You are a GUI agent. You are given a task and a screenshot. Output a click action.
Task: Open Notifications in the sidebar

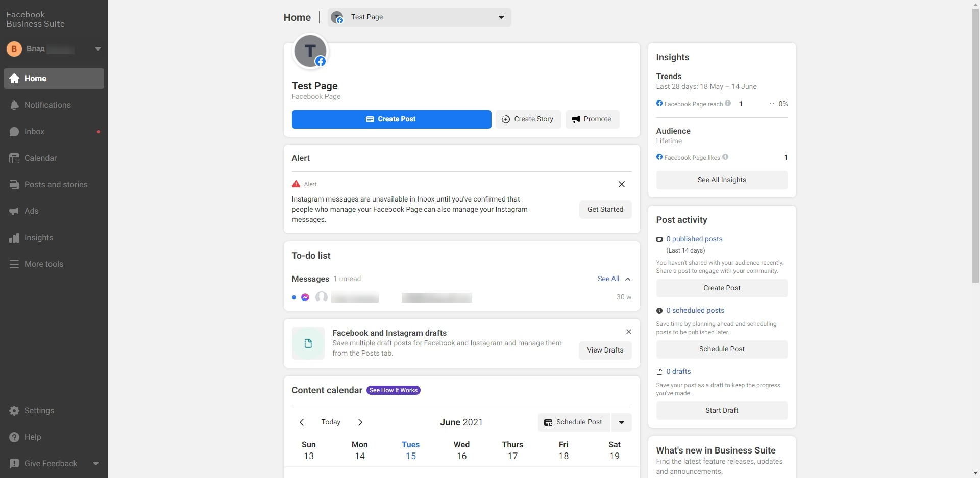[54, 105]
